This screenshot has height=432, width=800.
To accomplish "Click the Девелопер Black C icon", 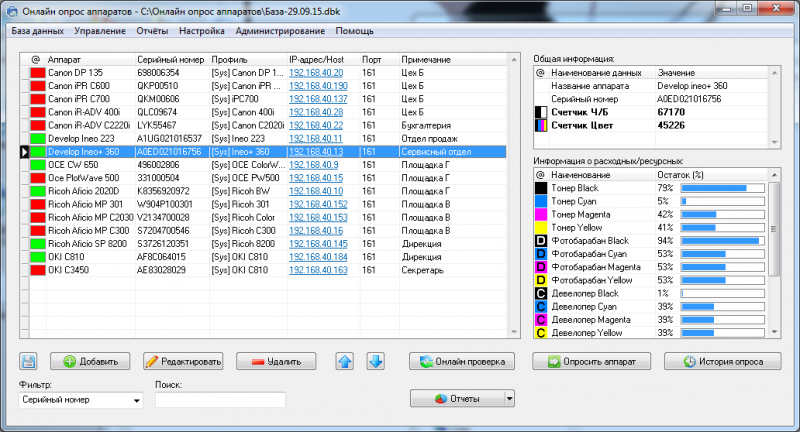I will (541, 293).
